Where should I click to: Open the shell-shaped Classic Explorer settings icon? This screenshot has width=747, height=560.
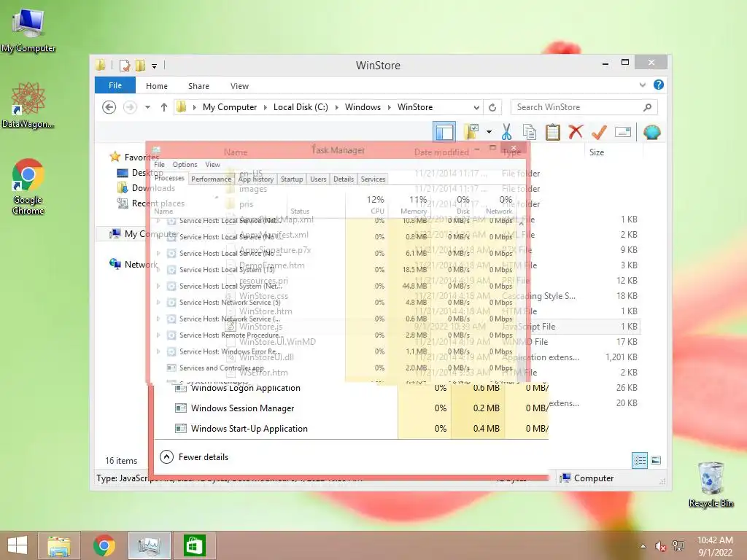click(651, 132)
